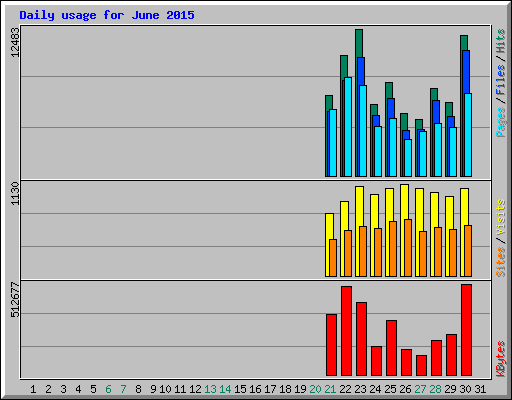
Task: Click the cyan pages bar for day 21
Action: tap(333, 143)
